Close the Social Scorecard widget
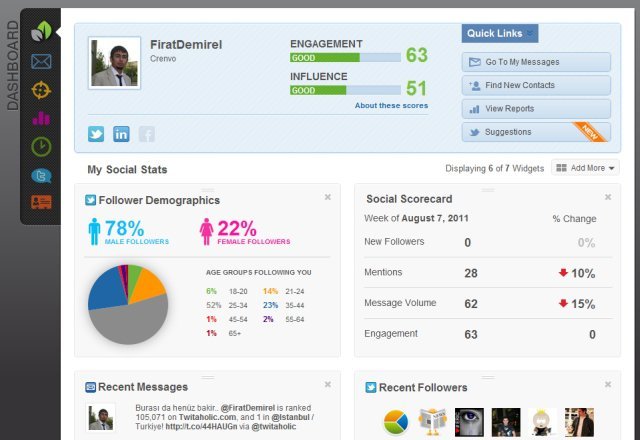Viewport: 640px width, 440px height. point(608,197)
